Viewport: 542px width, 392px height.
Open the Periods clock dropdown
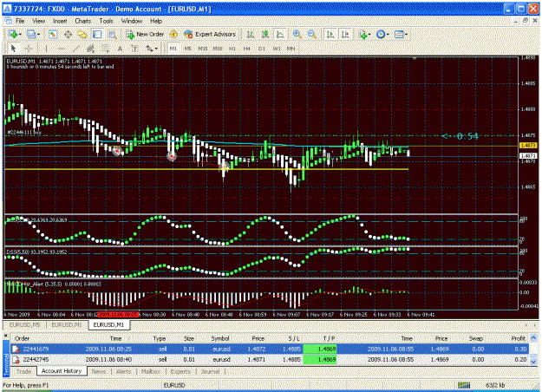[382, 34]
